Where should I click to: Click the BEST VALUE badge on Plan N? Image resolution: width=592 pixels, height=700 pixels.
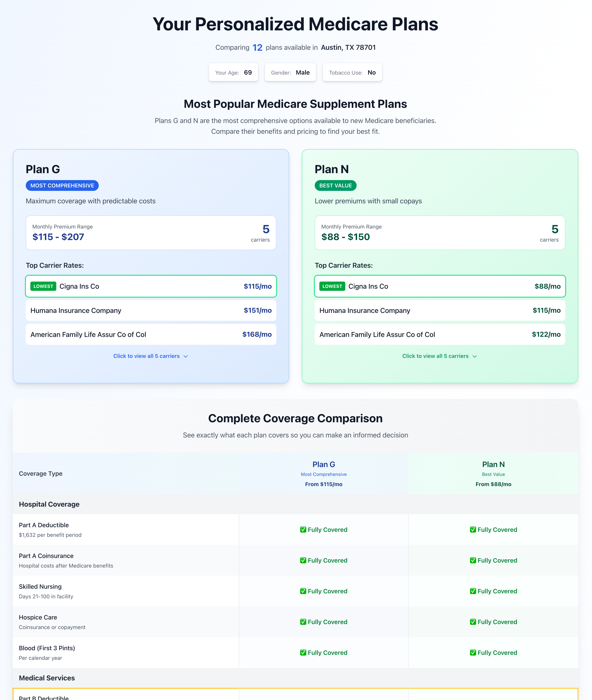pyautogui.click(x=335, y=185)
